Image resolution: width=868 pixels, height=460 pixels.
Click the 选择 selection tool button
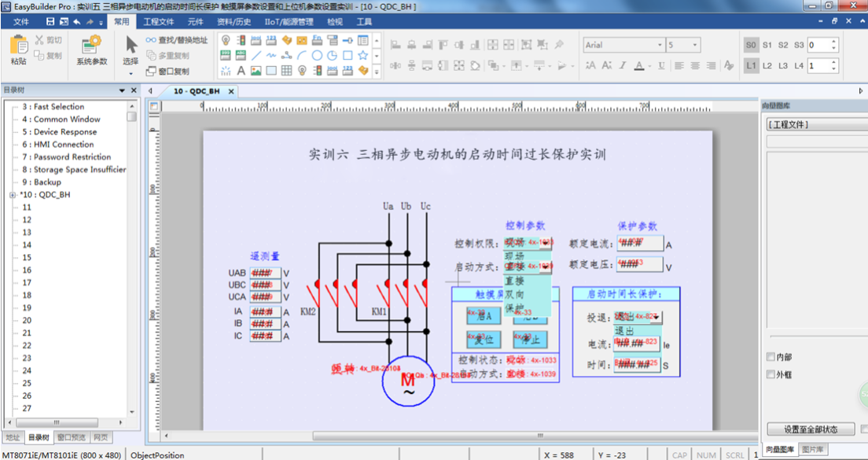131,50
